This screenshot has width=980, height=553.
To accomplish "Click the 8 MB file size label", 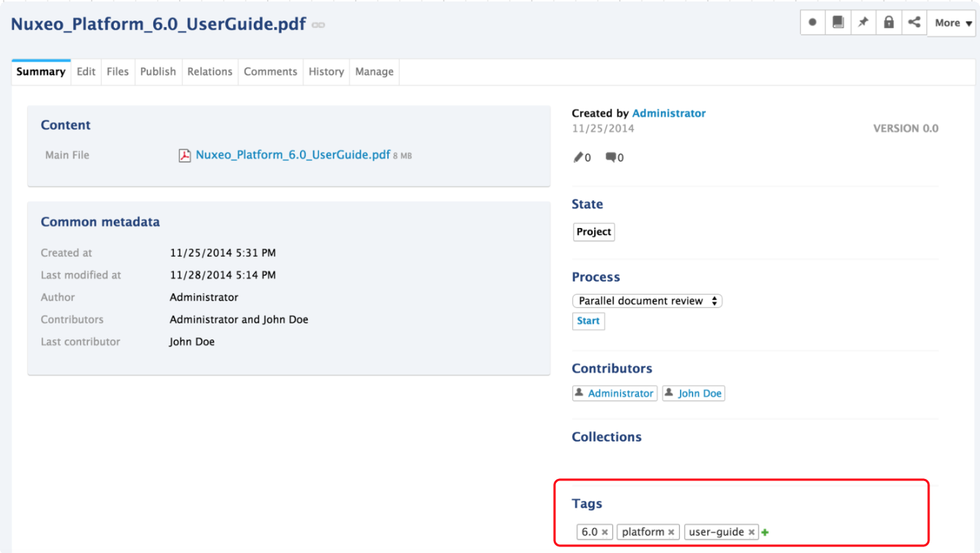I will [x=403, y=156].
